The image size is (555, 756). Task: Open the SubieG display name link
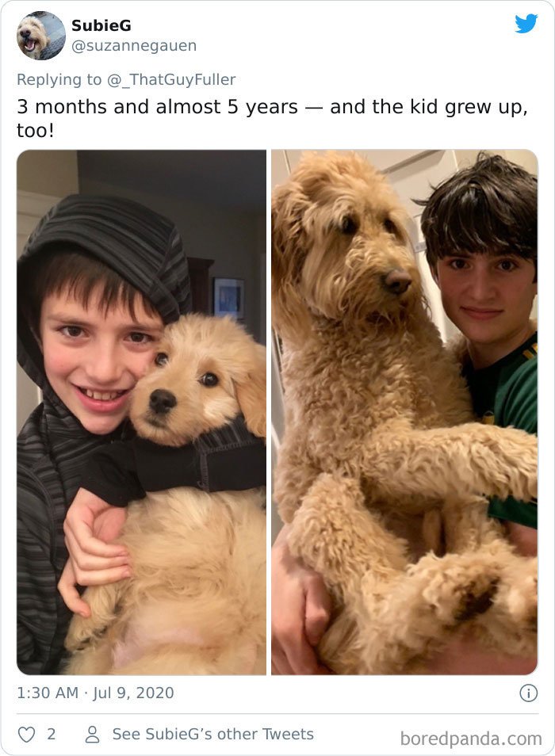tap(101, 25)
